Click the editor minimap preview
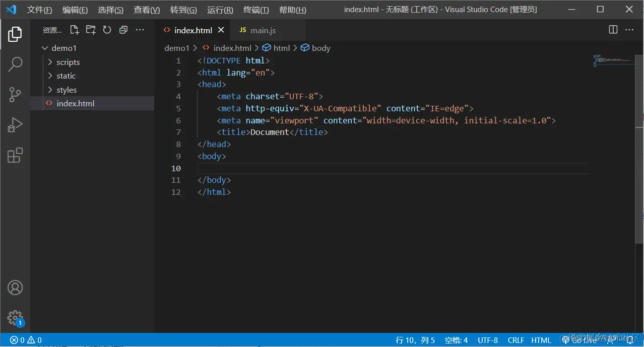 point(613,60)
